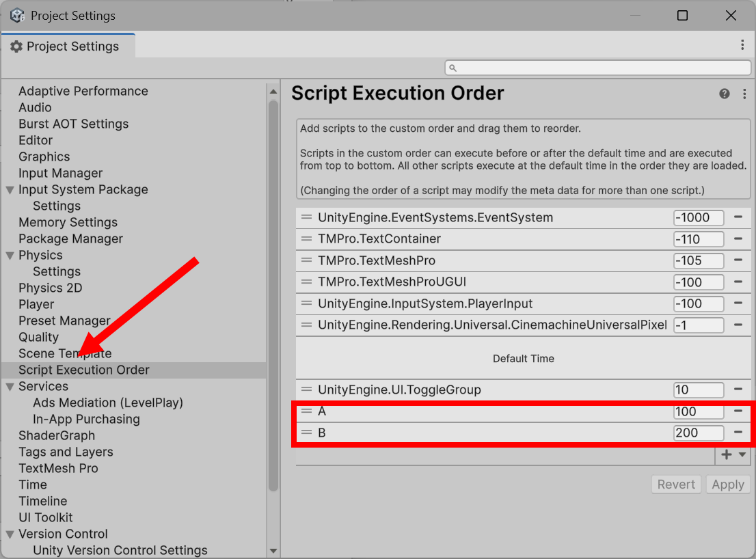Open the Player settings

pos(36,304)
